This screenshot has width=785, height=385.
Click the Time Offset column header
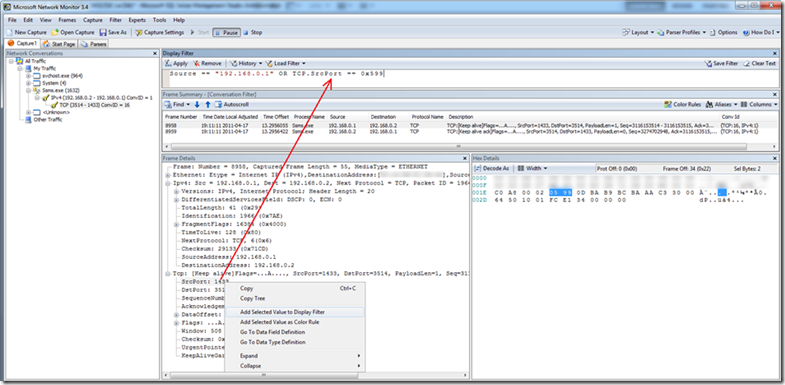[x=276, y=117]
